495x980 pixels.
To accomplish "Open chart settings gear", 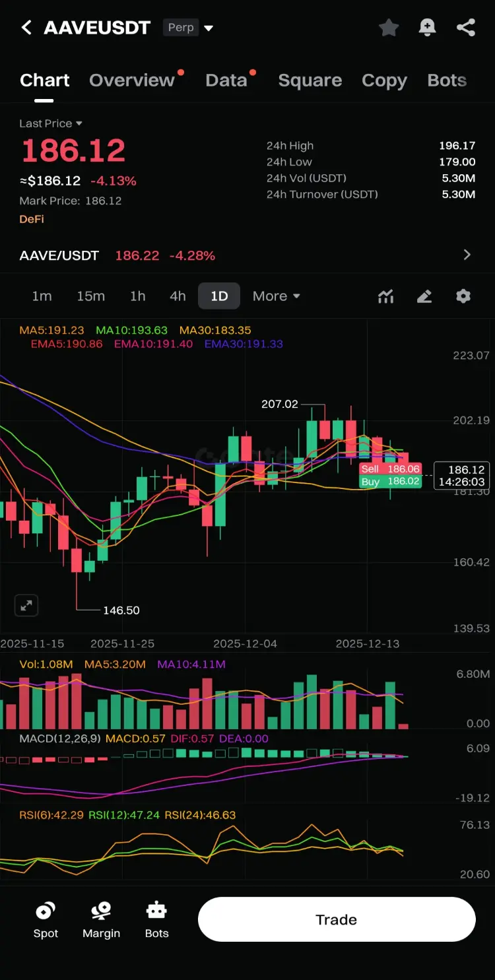I will [x=463, y=296].
